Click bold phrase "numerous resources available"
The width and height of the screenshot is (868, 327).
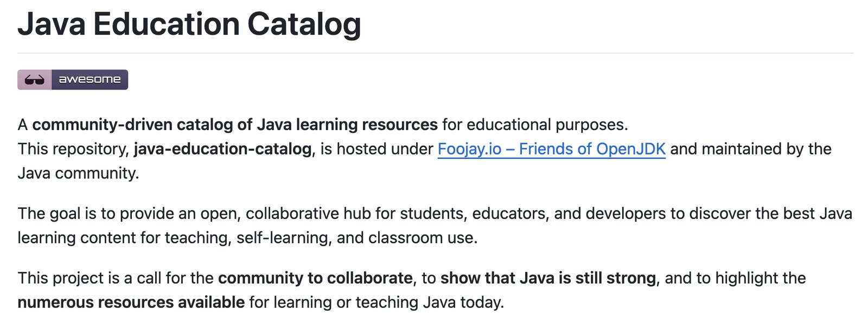[131, 302]
